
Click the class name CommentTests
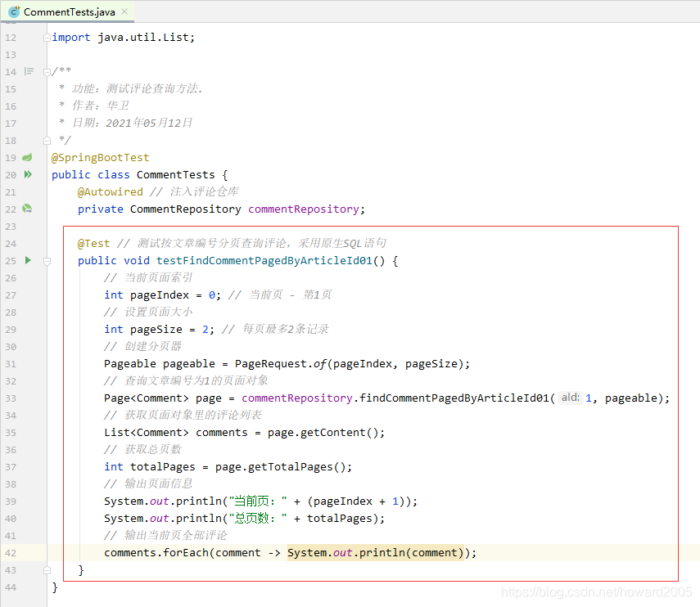(x=175, y=175)
